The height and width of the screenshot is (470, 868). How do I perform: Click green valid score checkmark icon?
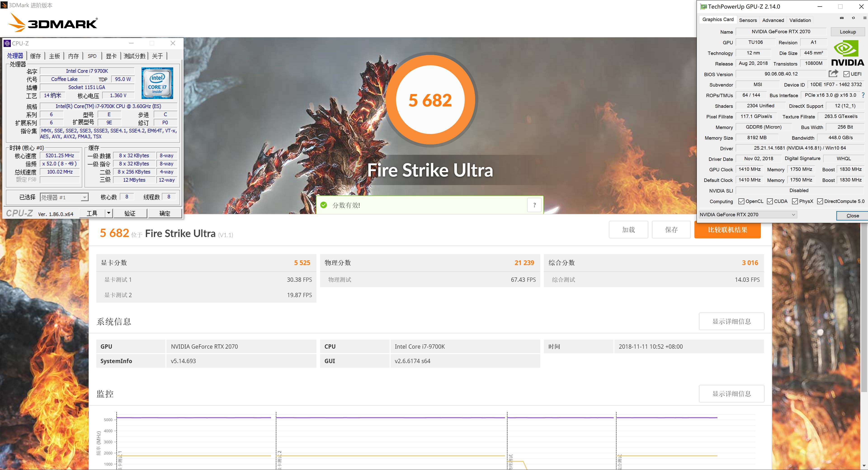tap(323, 205)
